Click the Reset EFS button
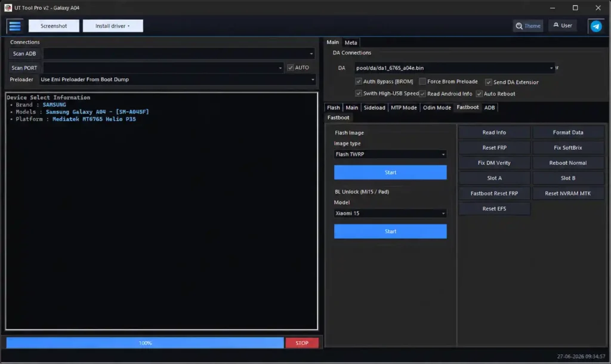Viewport: 611px width, 364px height. point(494,208)
